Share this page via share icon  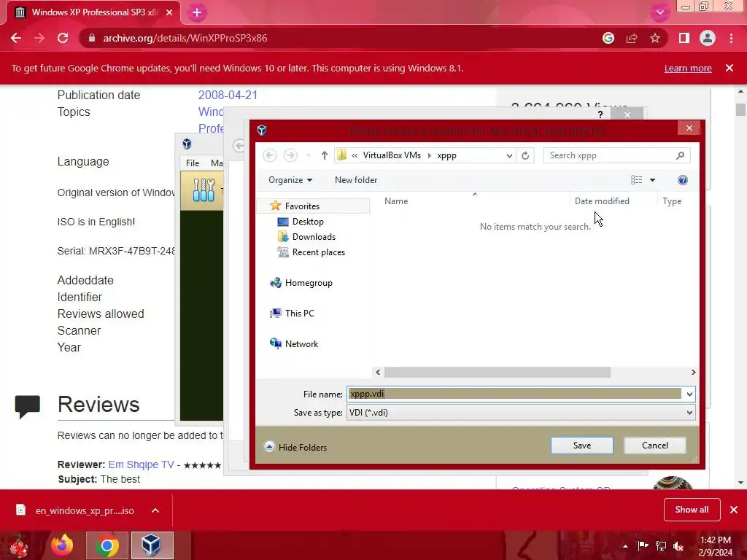[632, 38]
